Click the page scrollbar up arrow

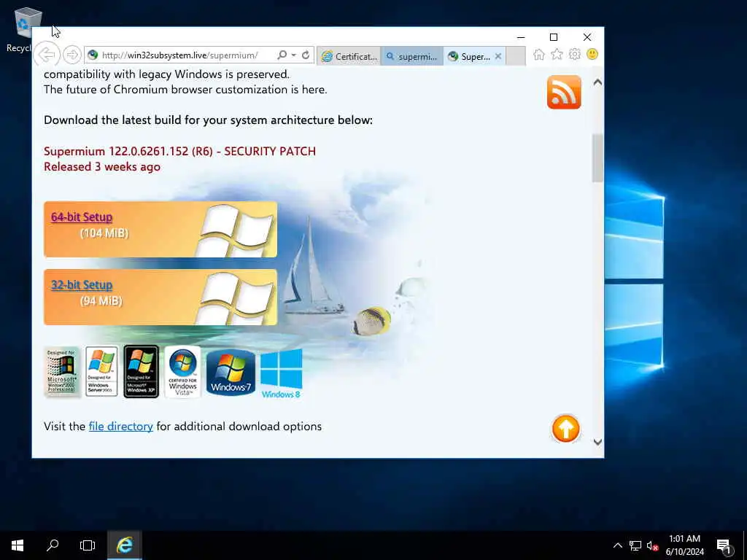(x=597, y=82)
